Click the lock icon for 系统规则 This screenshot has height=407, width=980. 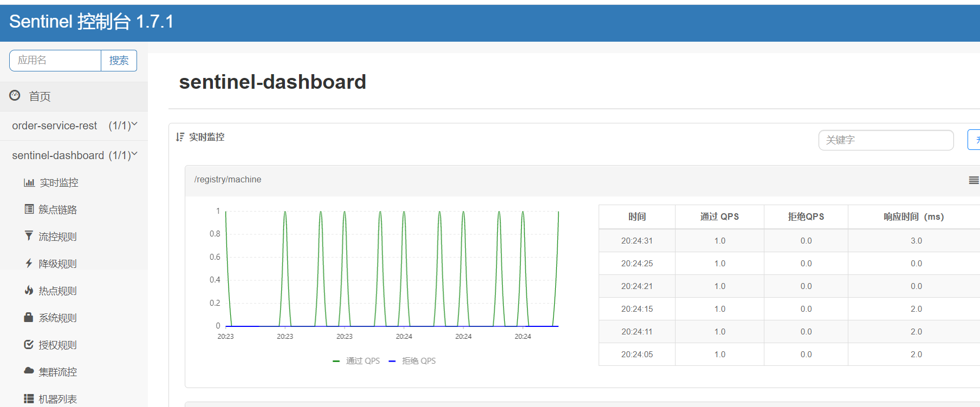click(x=29, y=317)
